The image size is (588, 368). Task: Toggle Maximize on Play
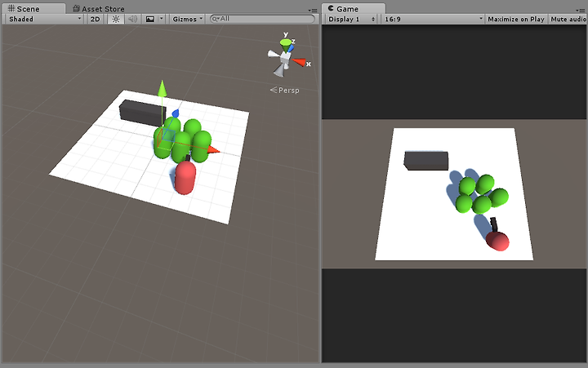pos(515,19)
